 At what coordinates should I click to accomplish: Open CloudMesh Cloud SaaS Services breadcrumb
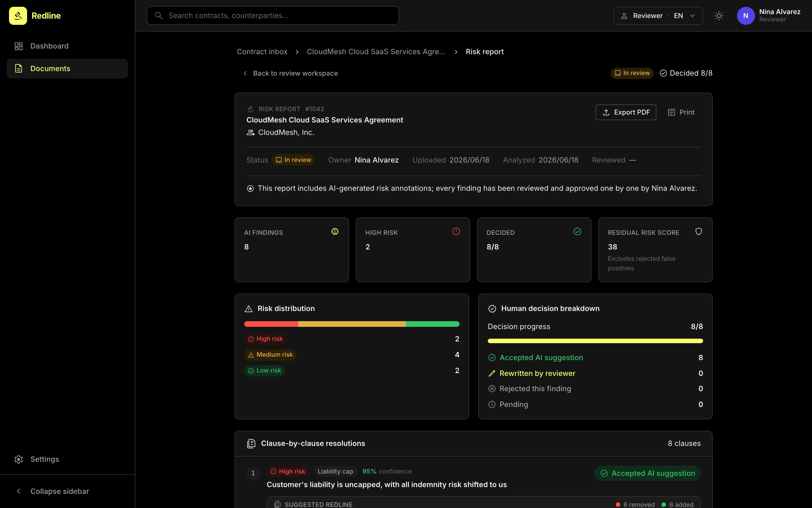tap(376, 52)
